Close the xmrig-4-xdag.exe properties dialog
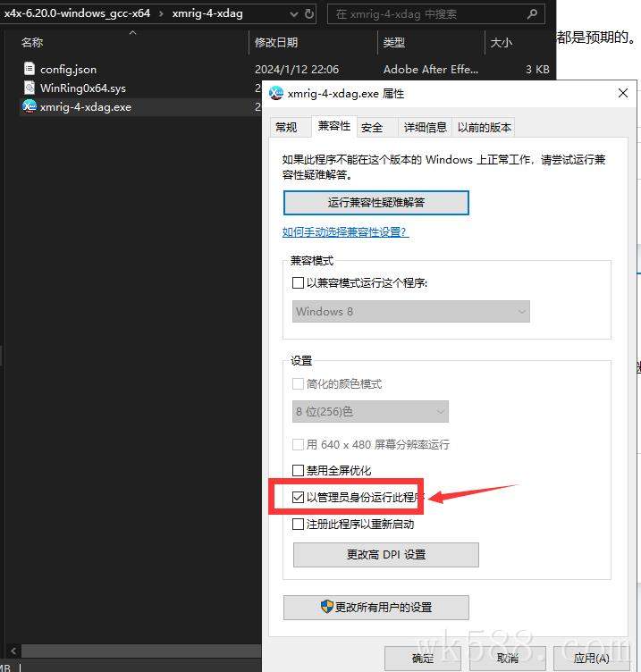 [623, 93]
